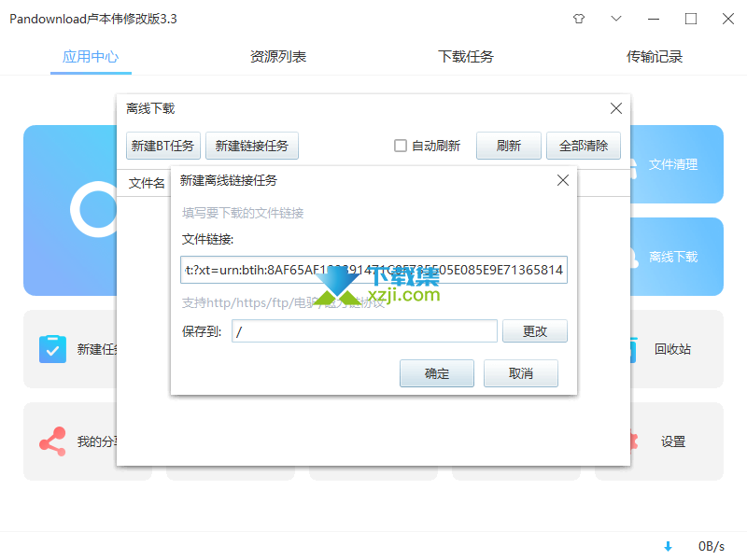Open the 文件清理 tile

coord(677,164)
